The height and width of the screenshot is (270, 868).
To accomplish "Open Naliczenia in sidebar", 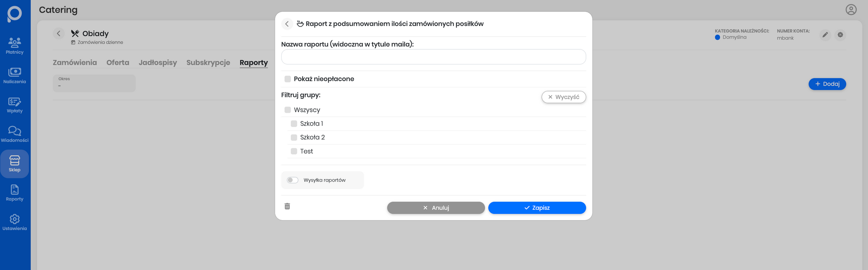I will tap(15, 75).
